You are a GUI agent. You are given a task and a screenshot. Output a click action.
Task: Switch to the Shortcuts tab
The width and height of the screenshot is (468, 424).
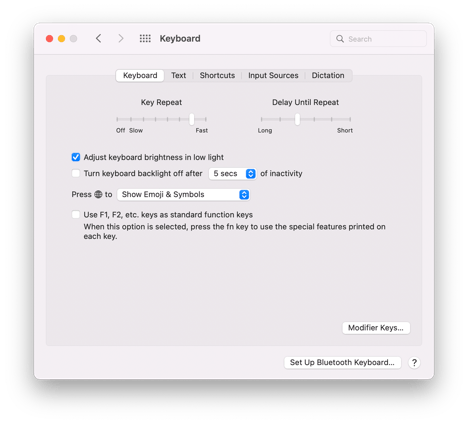(x=217, y=76)
